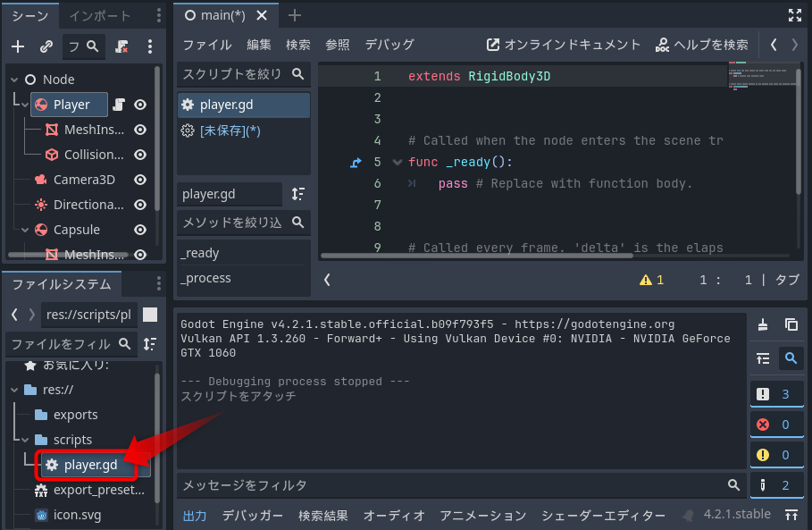Viewport: 812px width, 530px height.
Task: Toggle the search icon in the output panel
Action: click(791, 358)
